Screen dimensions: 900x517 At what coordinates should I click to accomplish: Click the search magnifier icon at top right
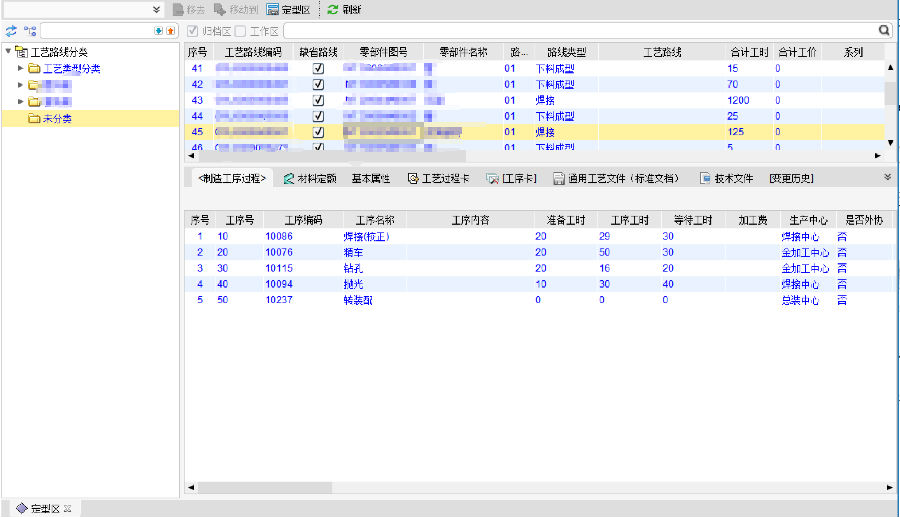point(884,31)
